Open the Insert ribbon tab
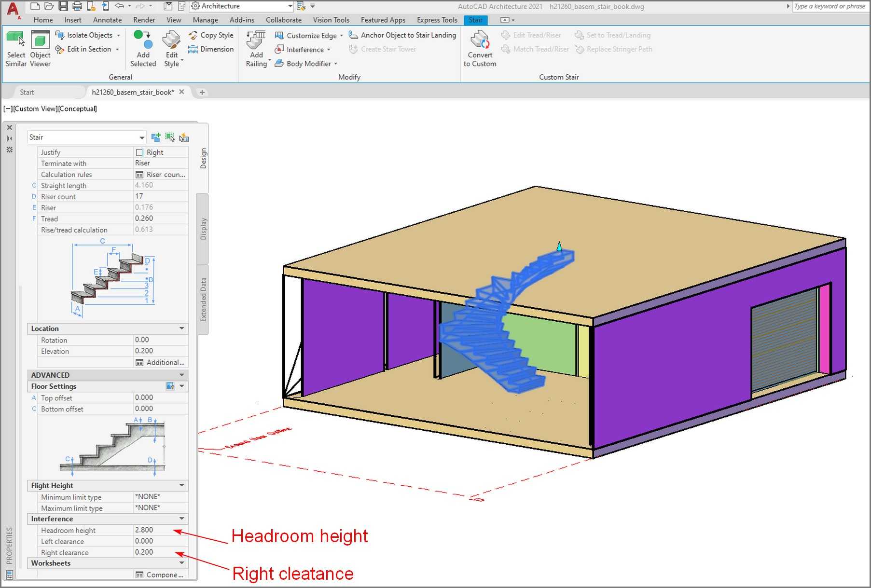This screenshot has height=588, width=871. tap(73, 20)
